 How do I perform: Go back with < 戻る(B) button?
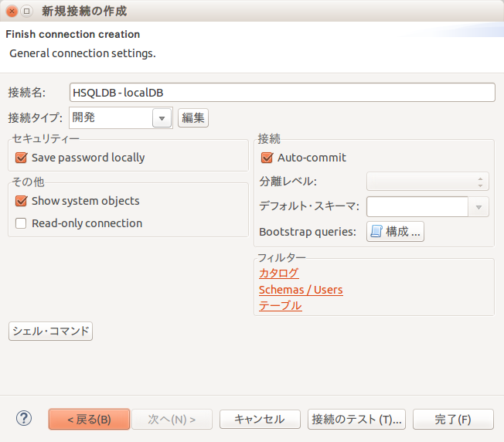(90, 419)
